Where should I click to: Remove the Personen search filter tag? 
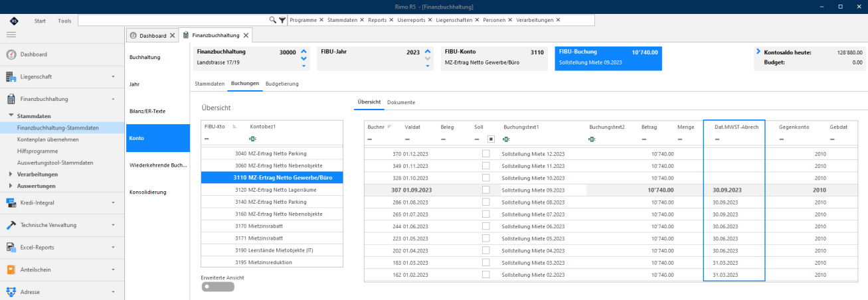(510, 20)
